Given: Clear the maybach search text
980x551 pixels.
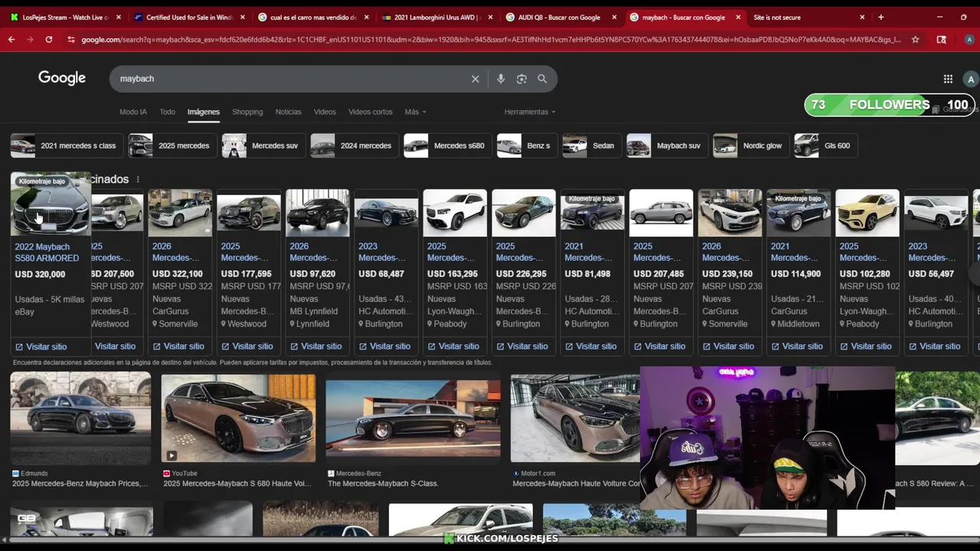Looking at the screenshot, I should click(x=475, y=79).
